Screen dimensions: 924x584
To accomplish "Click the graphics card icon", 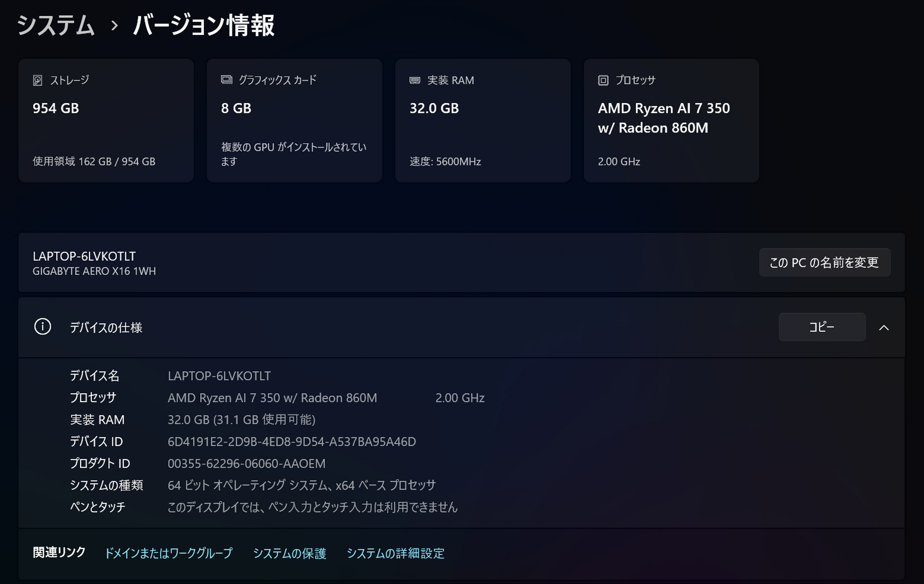I will point(226,80).
